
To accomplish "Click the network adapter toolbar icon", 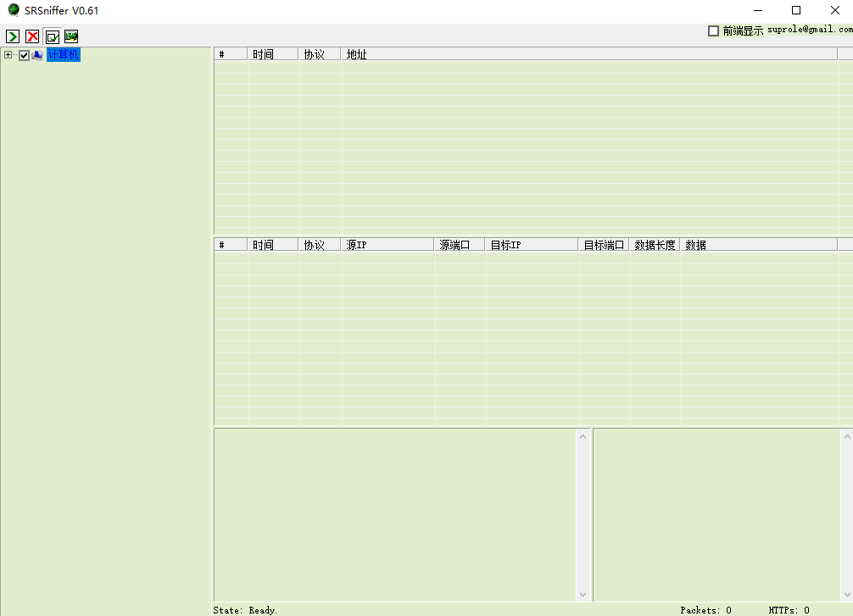I will 71,36.
